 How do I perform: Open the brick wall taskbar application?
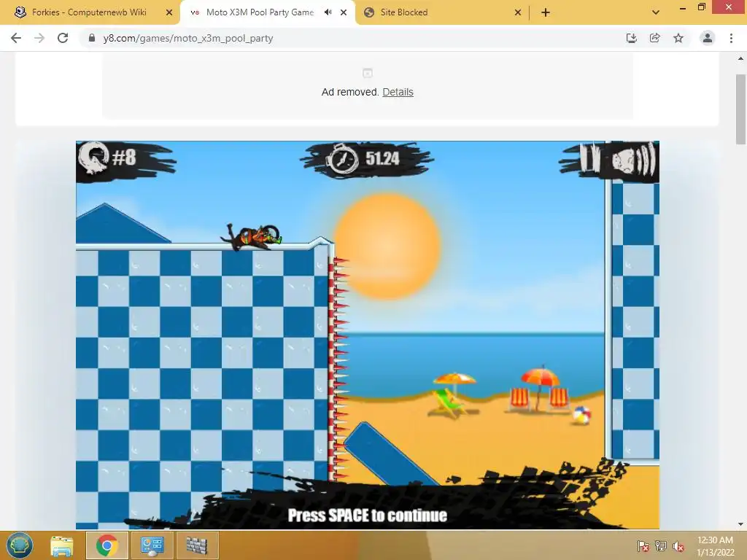[x=197, y=545]
